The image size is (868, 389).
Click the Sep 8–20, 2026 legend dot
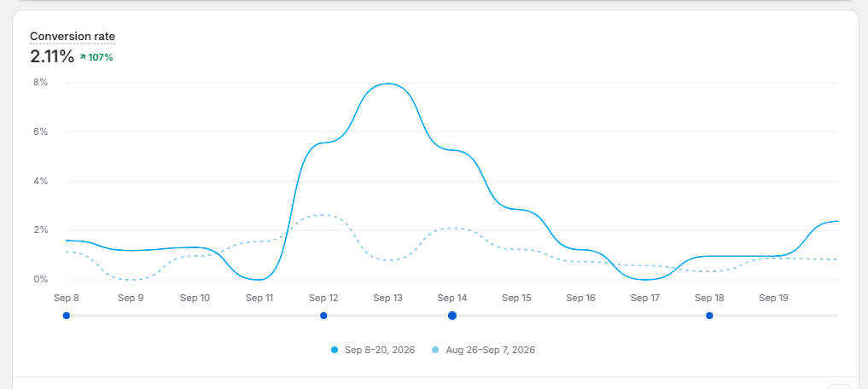point(335,350)
